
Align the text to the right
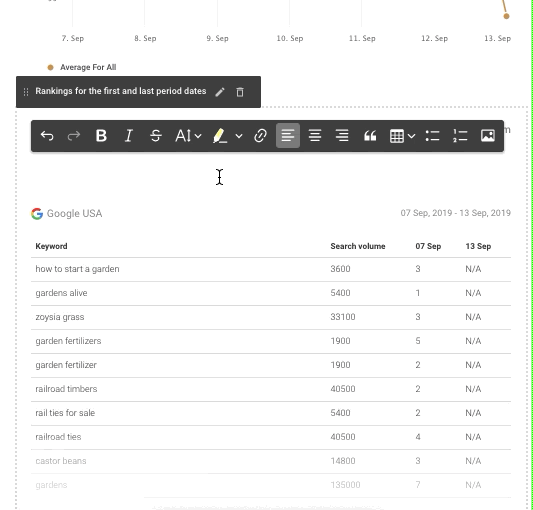tap(342, 136)
